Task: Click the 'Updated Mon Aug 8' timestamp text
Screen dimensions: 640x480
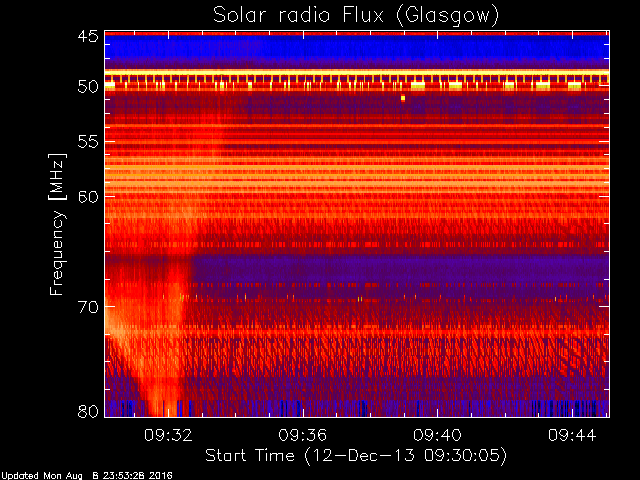Action: tap(87, 476)
